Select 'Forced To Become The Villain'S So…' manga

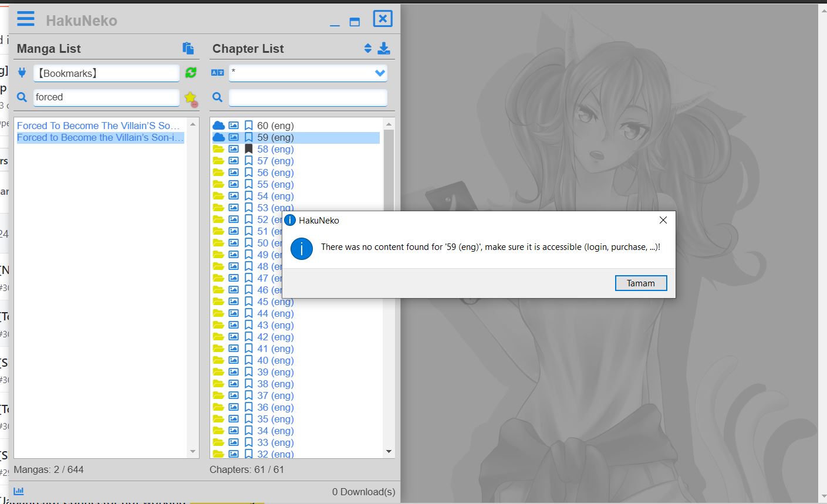coord(98,126)
